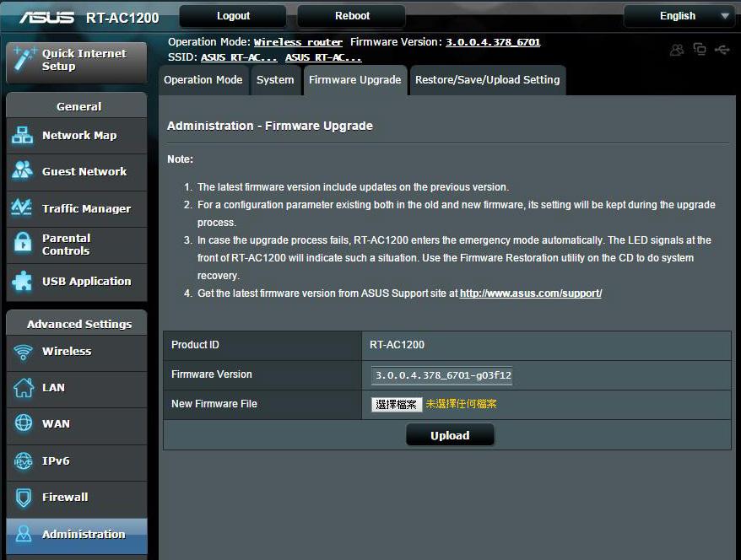Click the RT-AC1200 Product ID value
The height and width of the screenshot is (560, 741).
(397, 345)
